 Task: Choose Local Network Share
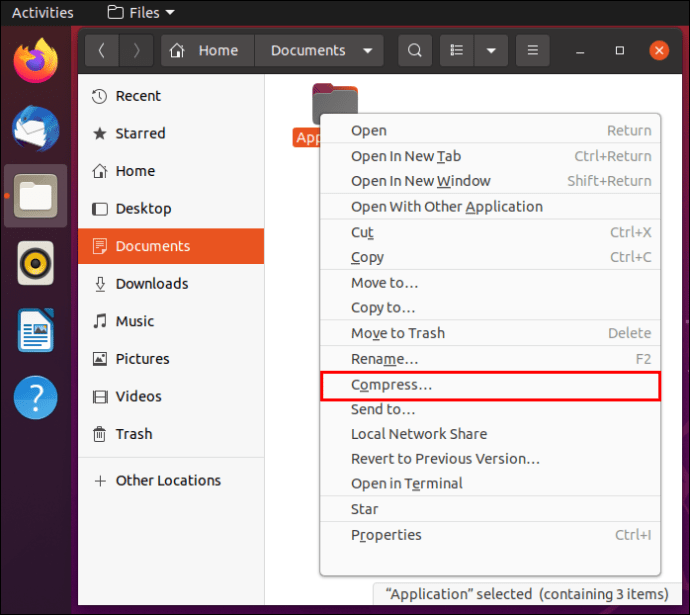coord(490,434)
